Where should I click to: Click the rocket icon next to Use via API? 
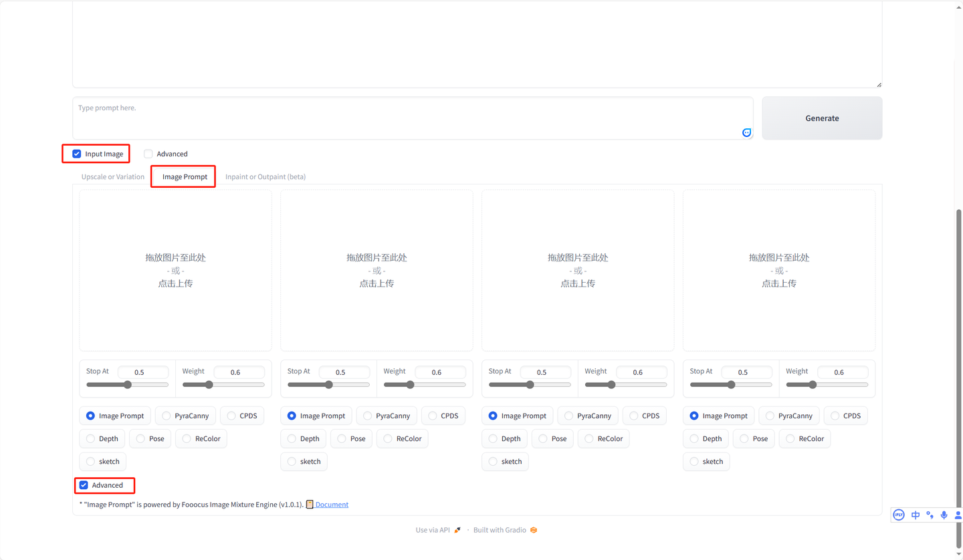[x=457, y=529]
